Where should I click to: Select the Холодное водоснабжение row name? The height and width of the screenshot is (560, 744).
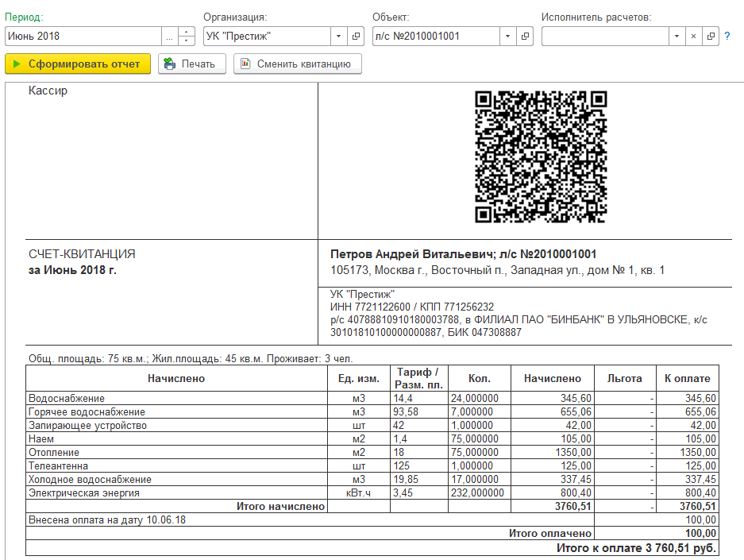[x=91, y=480]
